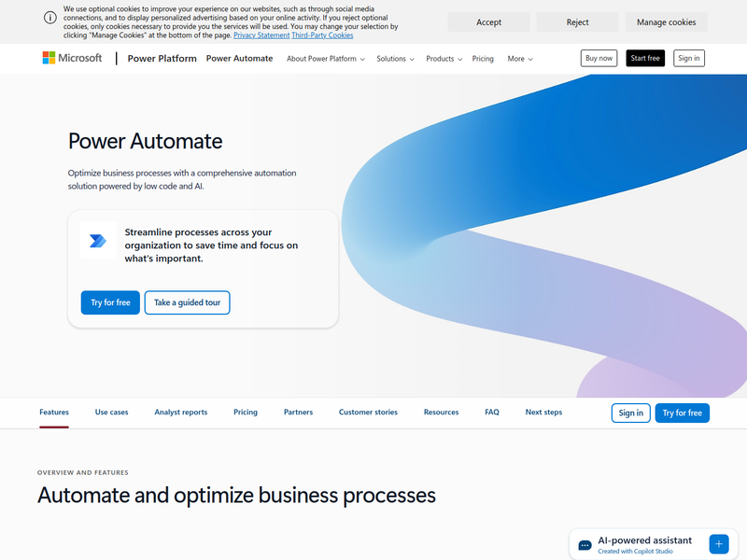Open the More navigation dropdown
This screenshot has width=747, height=560.
[520, 59]
